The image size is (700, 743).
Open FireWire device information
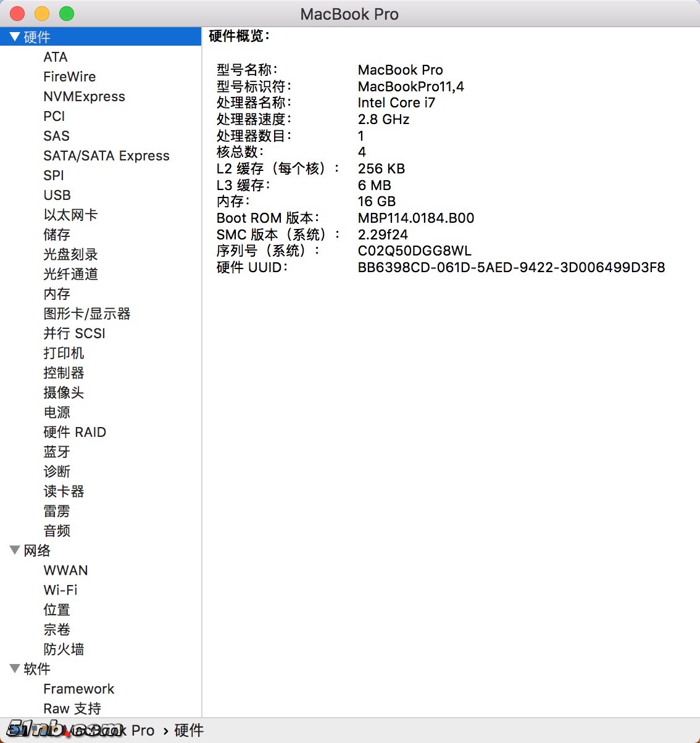[69, 77]
